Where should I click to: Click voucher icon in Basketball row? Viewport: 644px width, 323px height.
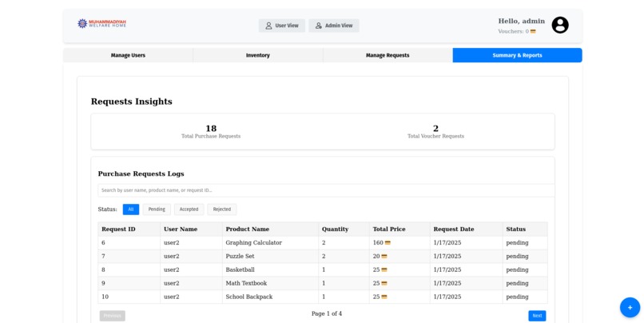[384, 270]
